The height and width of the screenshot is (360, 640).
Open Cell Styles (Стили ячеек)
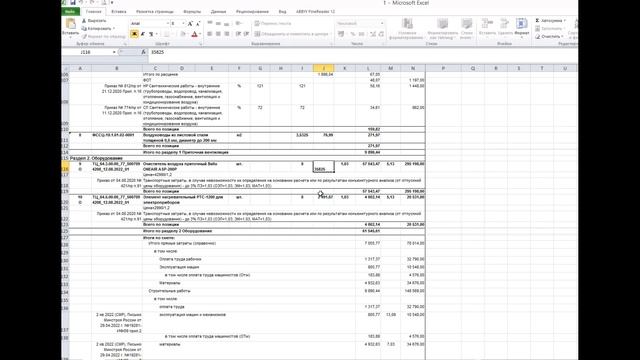tap(466, 29)
